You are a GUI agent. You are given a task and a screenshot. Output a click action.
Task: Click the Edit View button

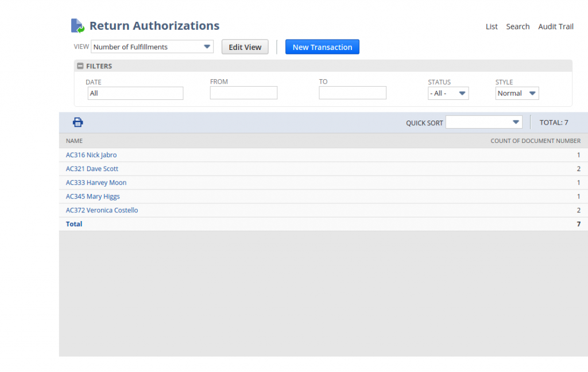[245, 46]
